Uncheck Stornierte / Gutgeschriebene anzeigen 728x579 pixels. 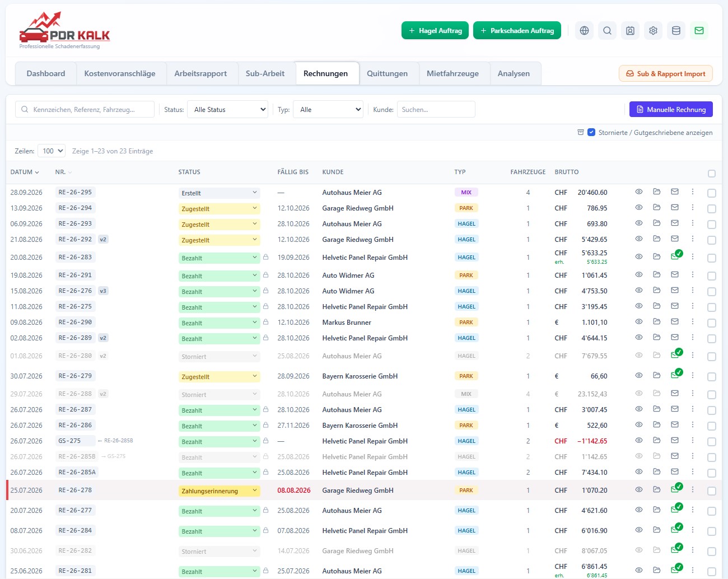(591, 133)
